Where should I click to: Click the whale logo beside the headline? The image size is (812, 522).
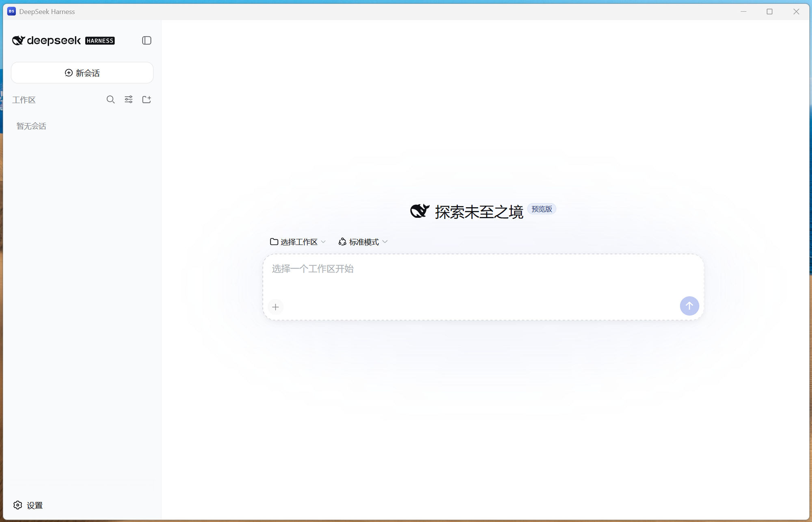[x=420, y=211]
